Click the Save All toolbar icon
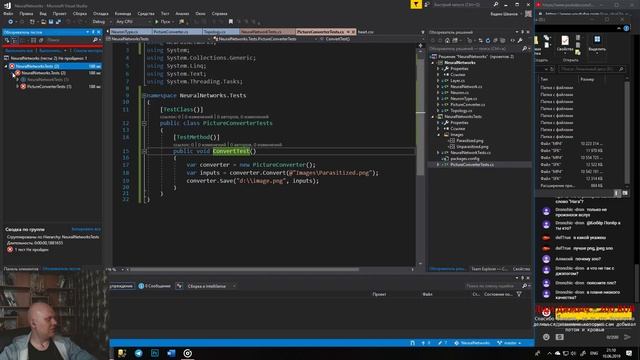Viewport: 640px width, 360px height. click(x=58, y=22)
